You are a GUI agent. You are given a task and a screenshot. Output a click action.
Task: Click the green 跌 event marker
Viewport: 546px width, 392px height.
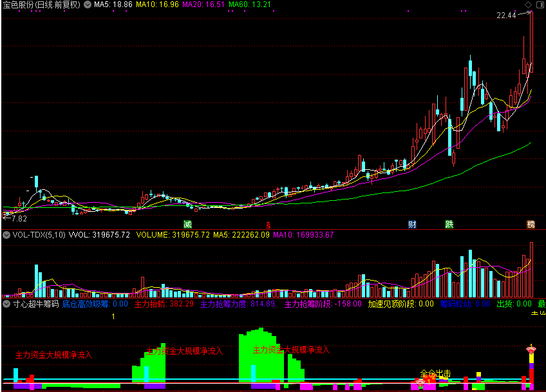click(449, 224)
